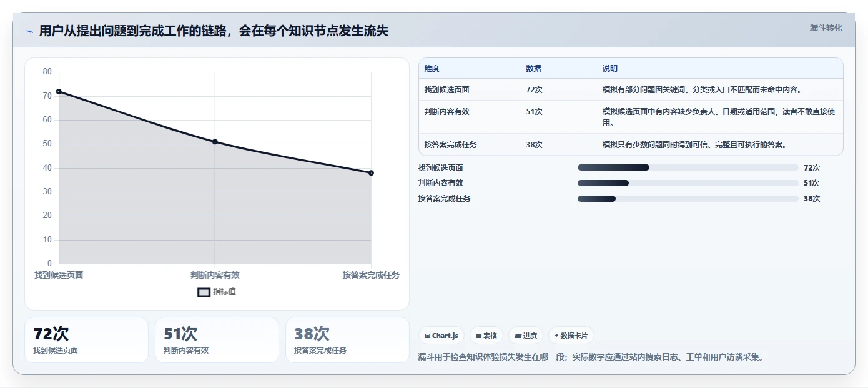Click the progress bar for 找到候选页面
This screenshot has width=868, height=388.
coord(688,167)
